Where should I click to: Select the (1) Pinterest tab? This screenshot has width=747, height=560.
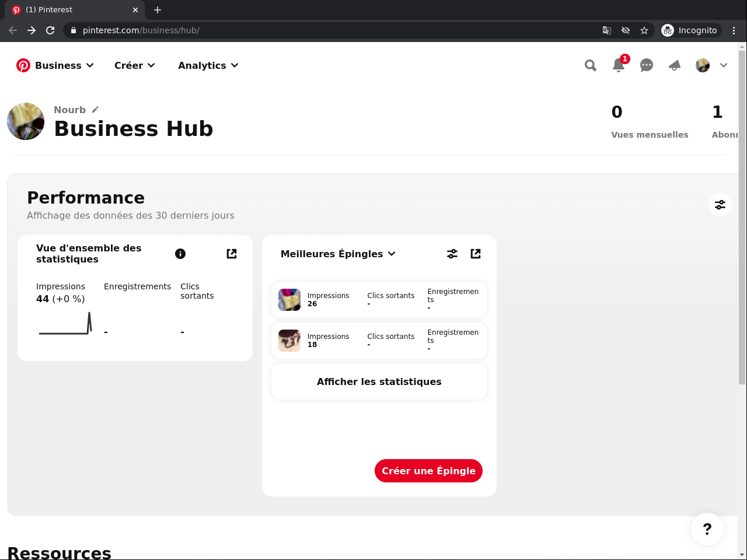pos(75,10)
